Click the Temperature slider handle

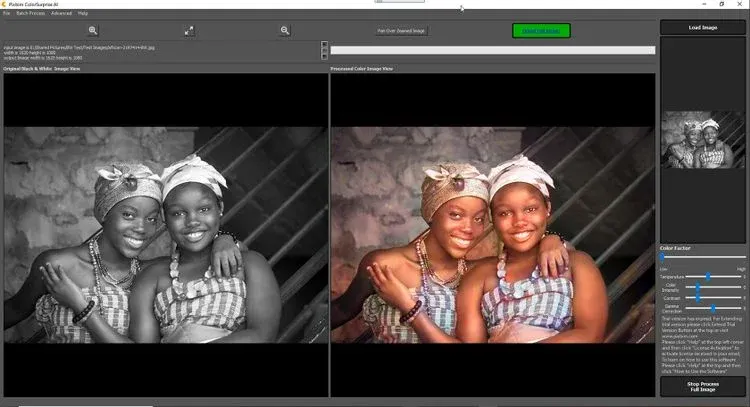708,275
